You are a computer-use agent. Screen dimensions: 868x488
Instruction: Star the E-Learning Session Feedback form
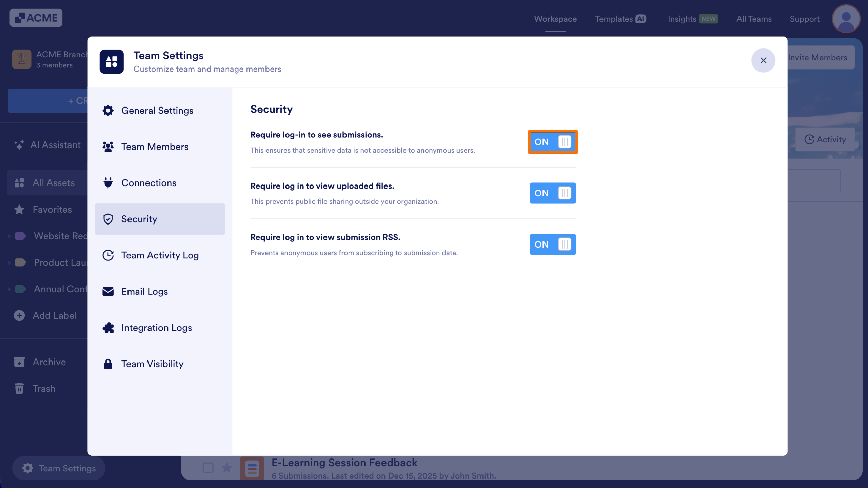tap(226, 468)
